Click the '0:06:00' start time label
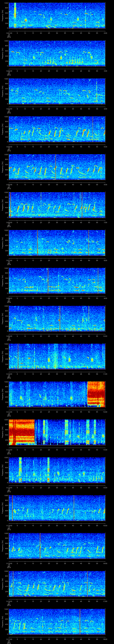 (9, 223)
